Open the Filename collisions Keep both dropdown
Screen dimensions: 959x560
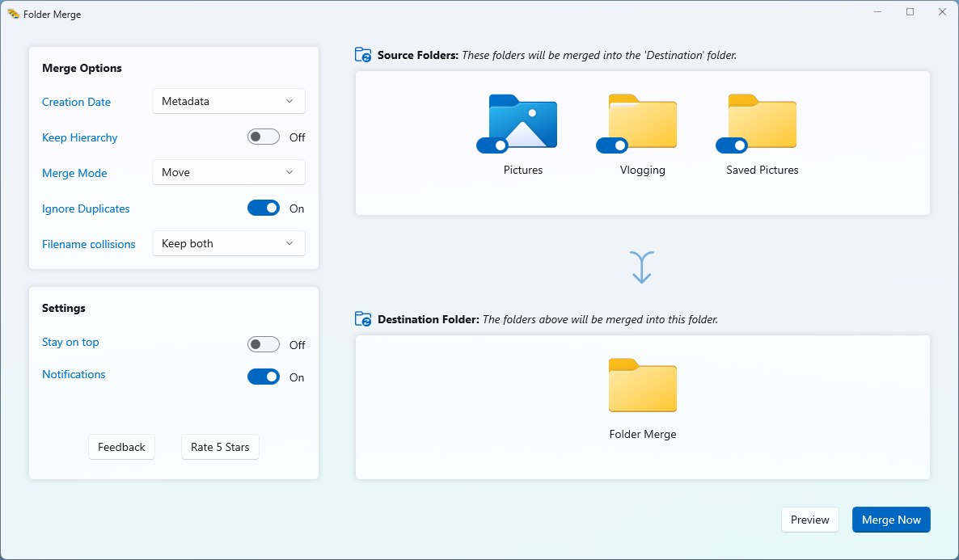coord(228,242)
